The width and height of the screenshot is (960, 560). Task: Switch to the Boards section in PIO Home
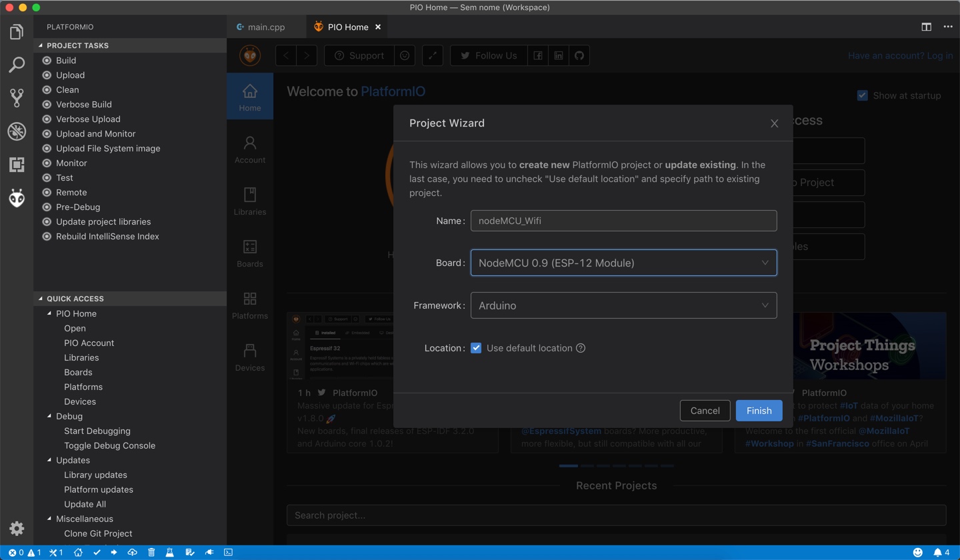[249, 255]
